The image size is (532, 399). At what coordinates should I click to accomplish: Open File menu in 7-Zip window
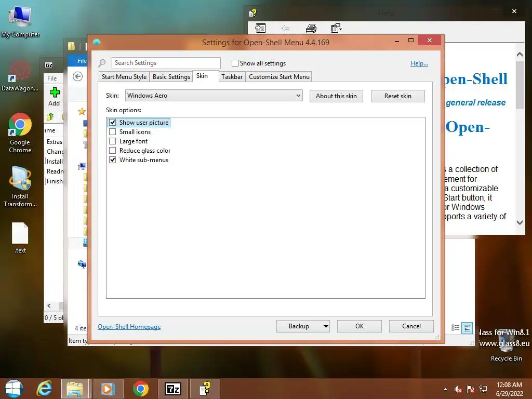tap(52, 78)
